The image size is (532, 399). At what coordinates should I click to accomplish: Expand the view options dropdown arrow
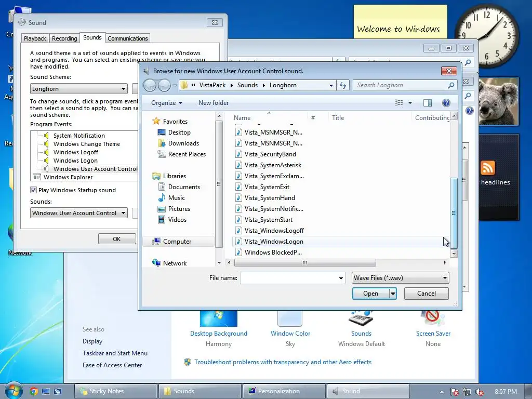click(x=410, y=103)
